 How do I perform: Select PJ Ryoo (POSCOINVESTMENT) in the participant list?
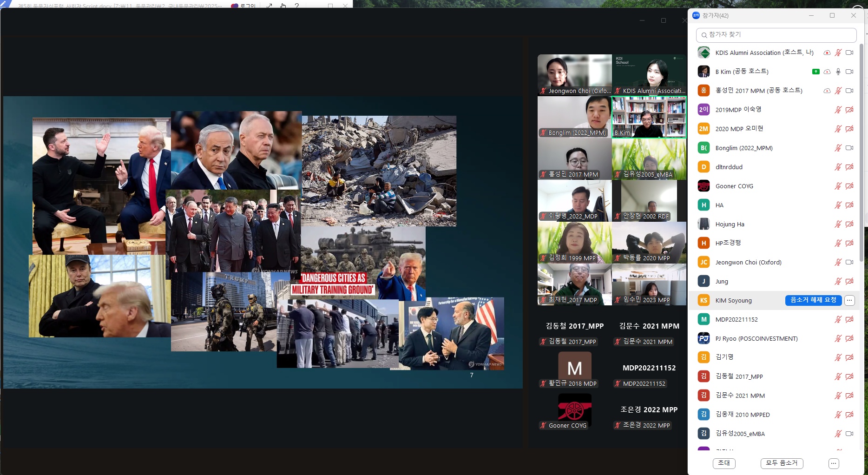tap(756, 338)
